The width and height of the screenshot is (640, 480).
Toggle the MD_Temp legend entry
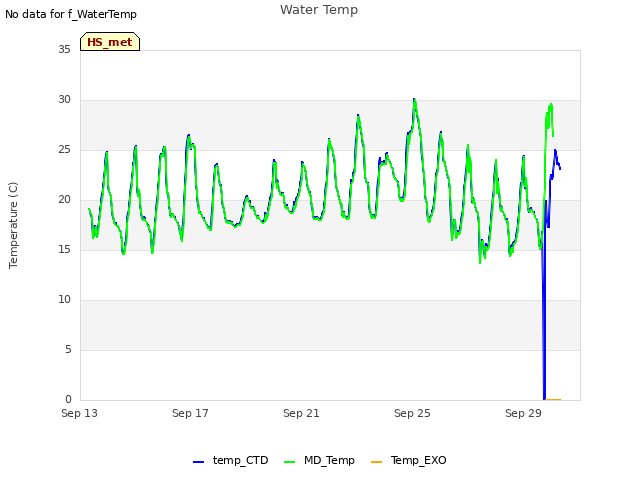(319, 460)
